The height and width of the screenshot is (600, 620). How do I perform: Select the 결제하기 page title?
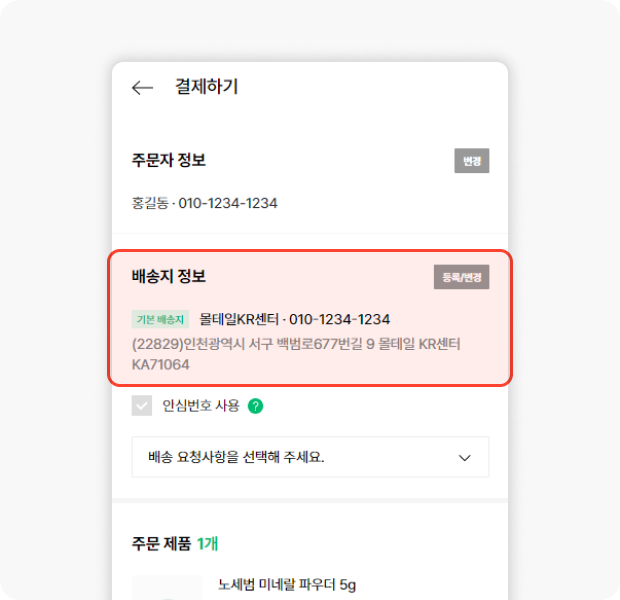206,87
